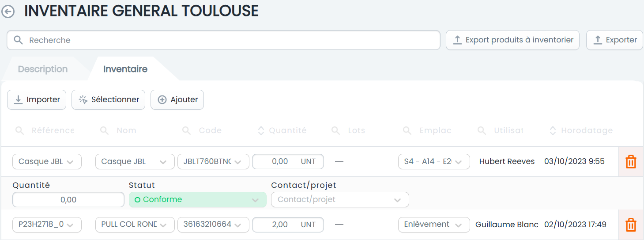Expand the Contact/projet dropdown
Screen dimensions: 644x240
[340, 200]
